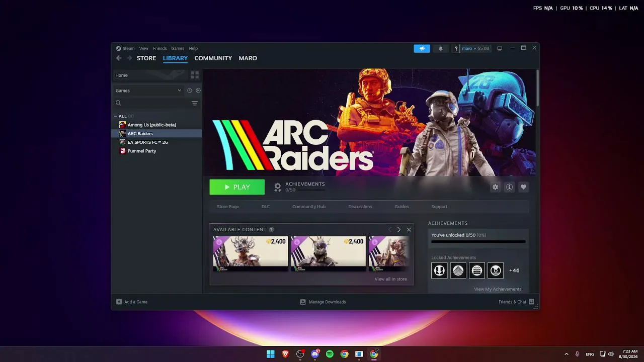Expand the Games collection dropdown
Viewport: 644px width, 362px height.
(x=148, y=90)
